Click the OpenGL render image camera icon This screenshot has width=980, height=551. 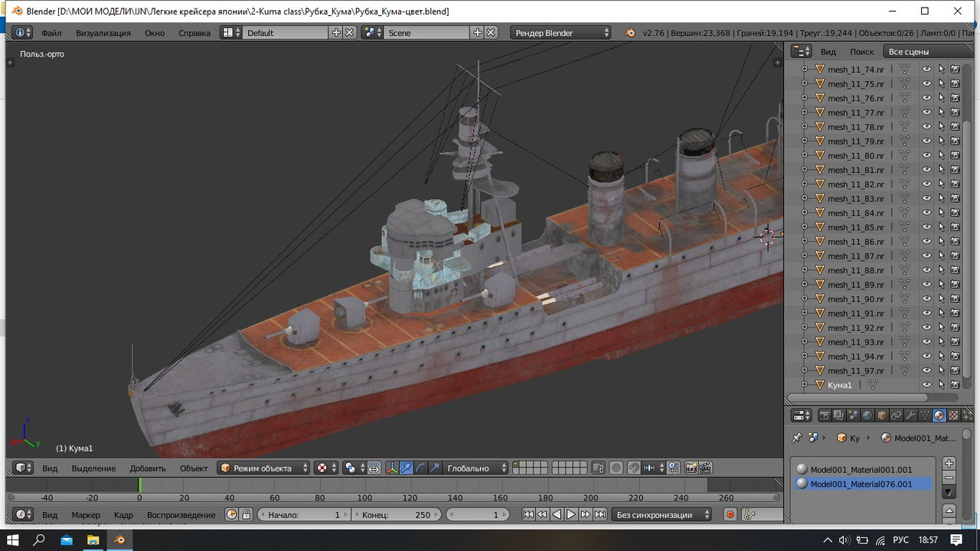pos(691,468)
